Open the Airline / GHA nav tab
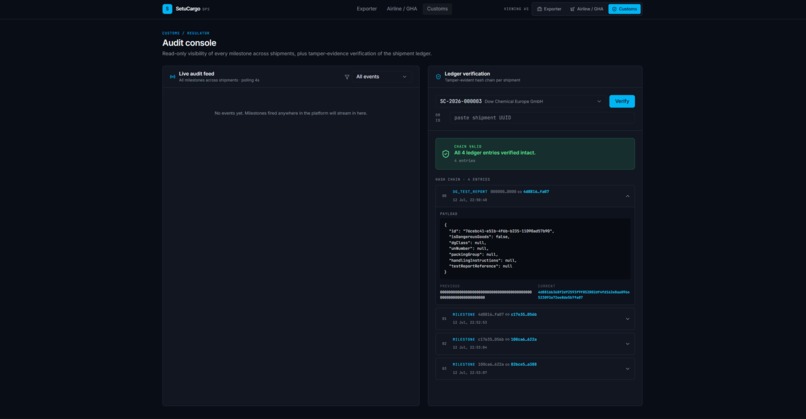The width and height of the screenshot is (806, 419). click(402, 9)
